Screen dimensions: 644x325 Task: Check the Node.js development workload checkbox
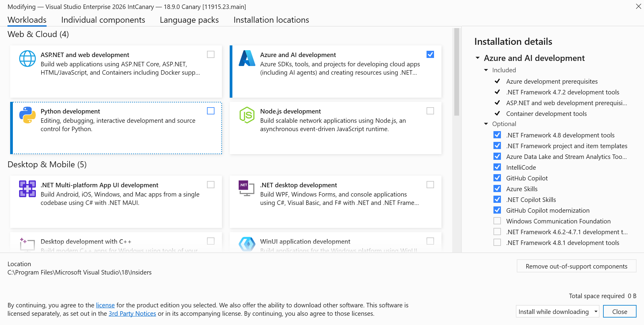coord(430,111)
